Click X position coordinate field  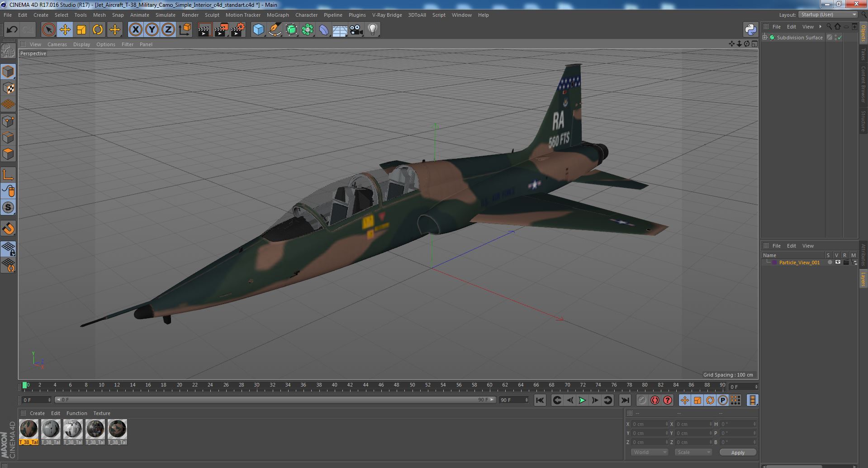pos(650,424)
